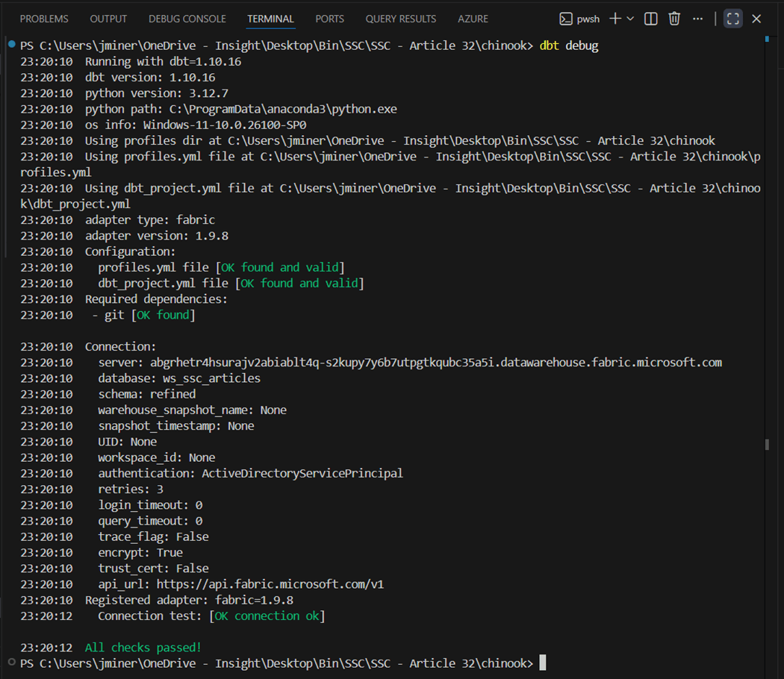Click 'trace_flag: False' line
The width and height of the screenshot is (784, 679).
point(154,536)
